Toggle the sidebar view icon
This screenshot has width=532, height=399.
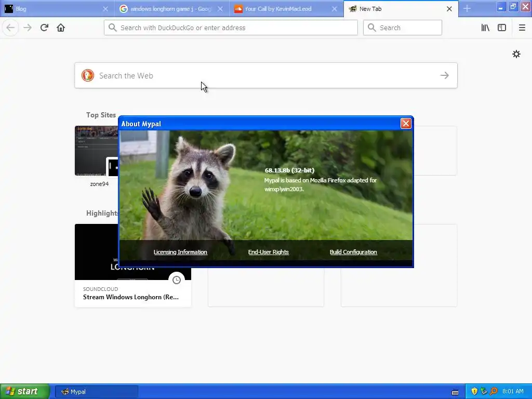point(502,28)
